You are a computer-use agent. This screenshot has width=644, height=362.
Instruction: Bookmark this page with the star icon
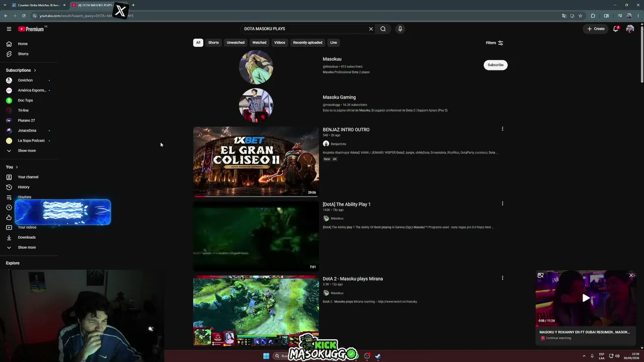coord(580,16)
